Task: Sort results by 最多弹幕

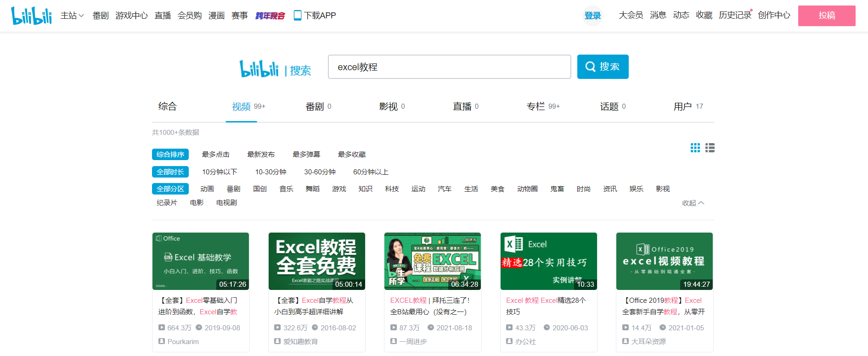Action: pyautogui.click(x=306, y=155)
